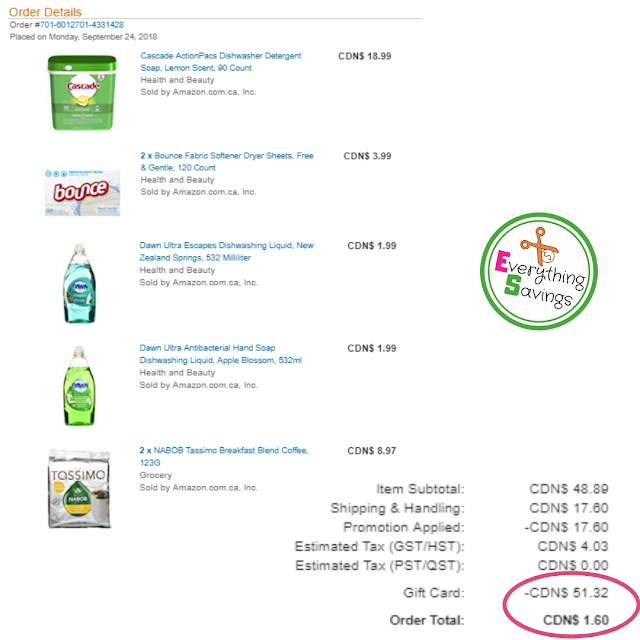The image size is (640, 640).
Task: Click the Cascade price CDN$ 18.99
Action: [364, 56]
